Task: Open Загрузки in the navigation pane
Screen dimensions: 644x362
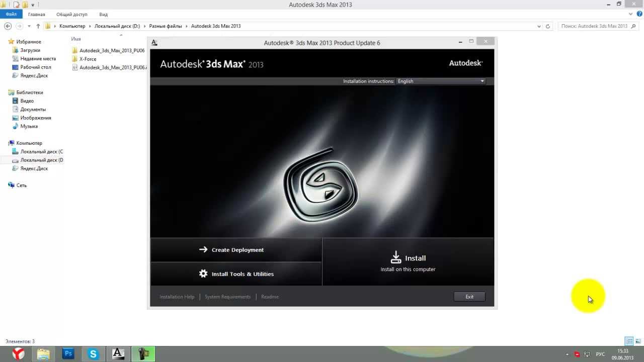Action: pyautogui.click(x=30, y=50)
